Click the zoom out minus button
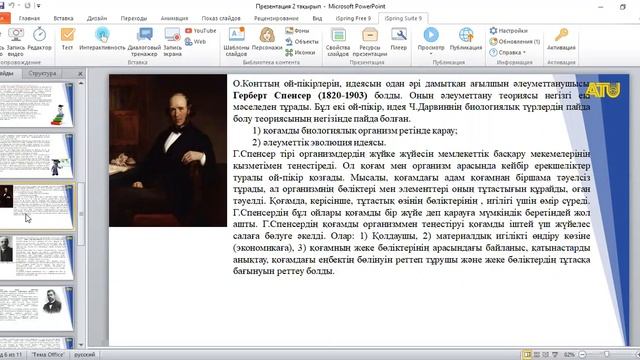 pyautogui.click(x=583, y=355)
